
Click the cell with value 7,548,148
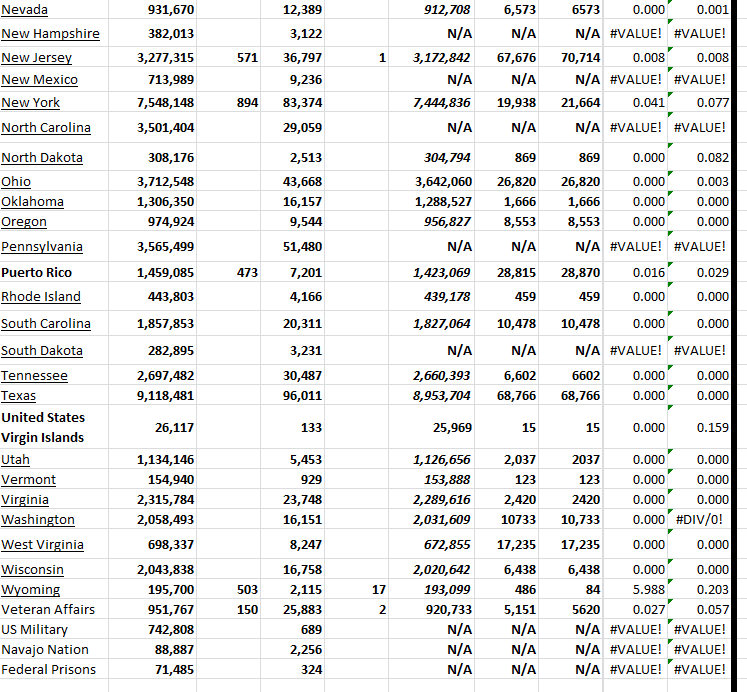pyautogui.click(x=165, y=102)
